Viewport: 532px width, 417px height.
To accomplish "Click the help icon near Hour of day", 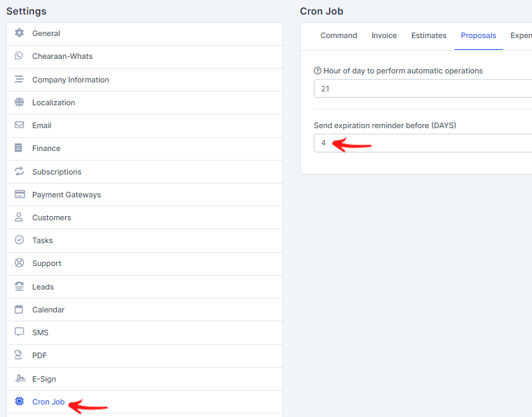I will (318, 71).
